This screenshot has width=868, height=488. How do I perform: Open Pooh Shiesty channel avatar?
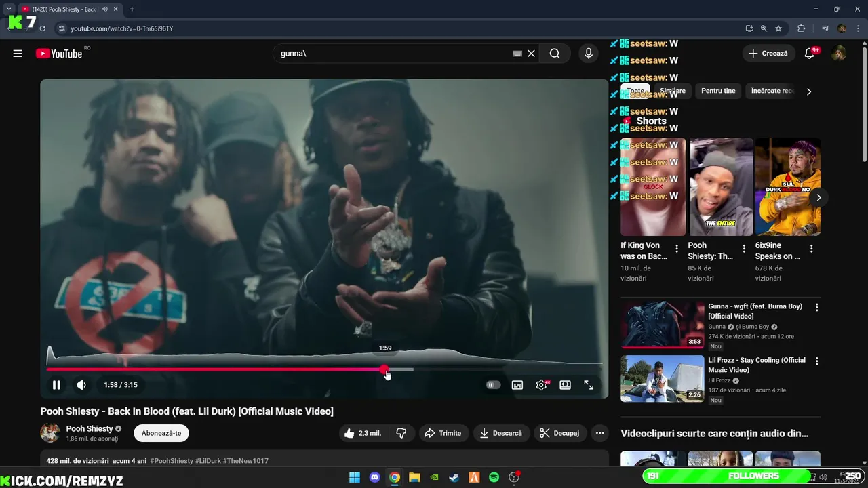click(50, 433)
